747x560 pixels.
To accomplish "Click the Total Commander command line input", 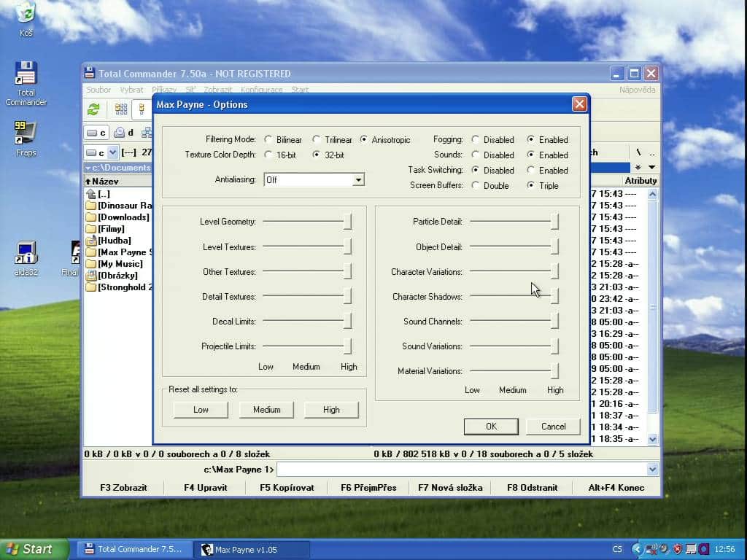I will [x=462, y=470].
